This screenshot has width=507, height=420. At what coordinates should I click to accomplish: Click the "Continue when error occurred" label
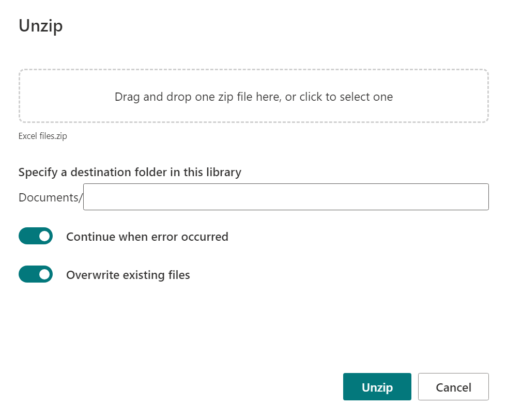point(147,237)
